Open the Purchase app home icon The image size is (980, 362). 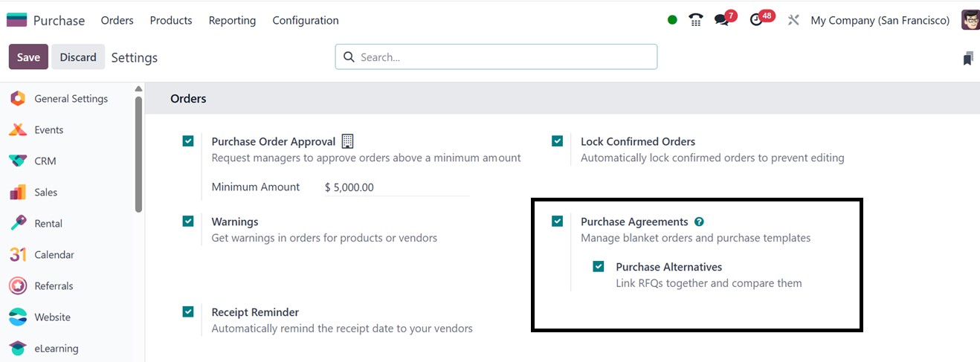coord(16,20)
